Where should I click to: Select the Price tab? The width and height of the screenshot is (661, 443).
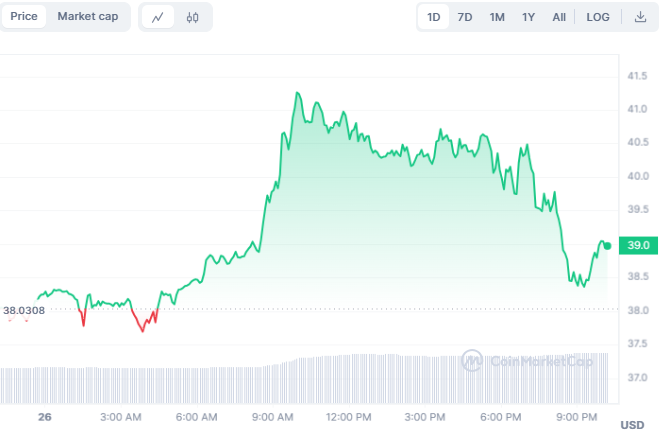tap(24, 17)
